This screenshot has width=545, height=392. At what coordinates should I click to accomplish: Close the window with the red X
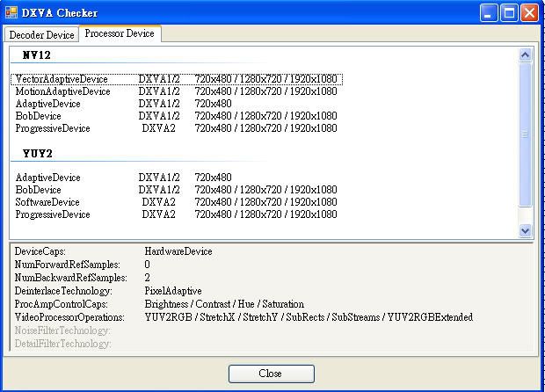pyautogui.click(x=530, y=13)
